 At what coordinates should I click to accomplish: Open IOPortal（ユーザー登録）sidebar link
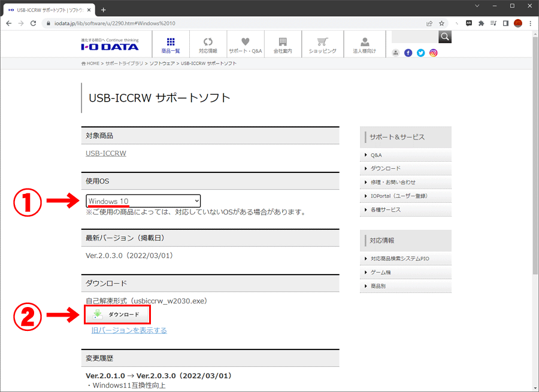point(405,196)
